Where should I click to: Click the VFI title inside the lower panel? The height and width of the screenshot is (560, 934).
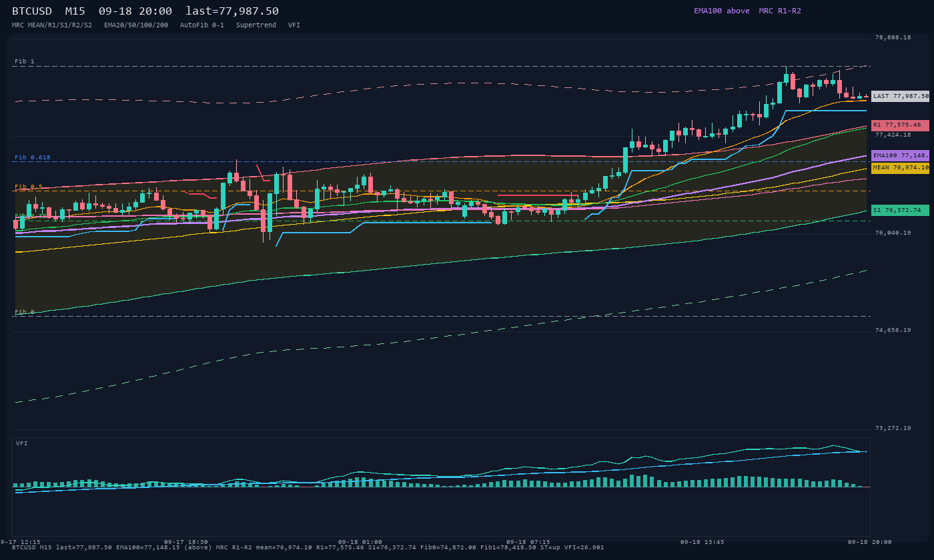point(22,443)
